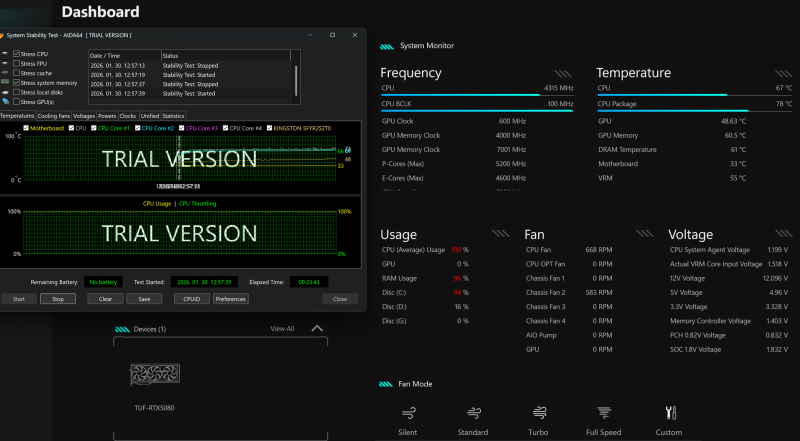This screenshot has width=800, height=441.
Task: Switch to the Cooling Fans tab
Action: click(x=54, y=116)
